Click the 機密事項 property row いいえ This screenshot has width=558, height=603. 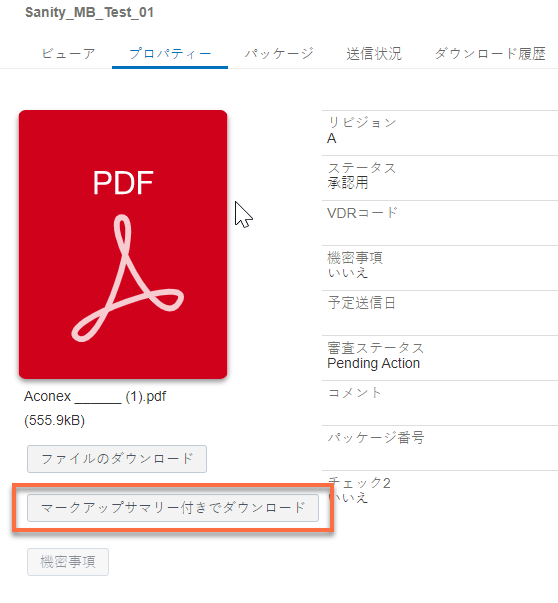440,268
